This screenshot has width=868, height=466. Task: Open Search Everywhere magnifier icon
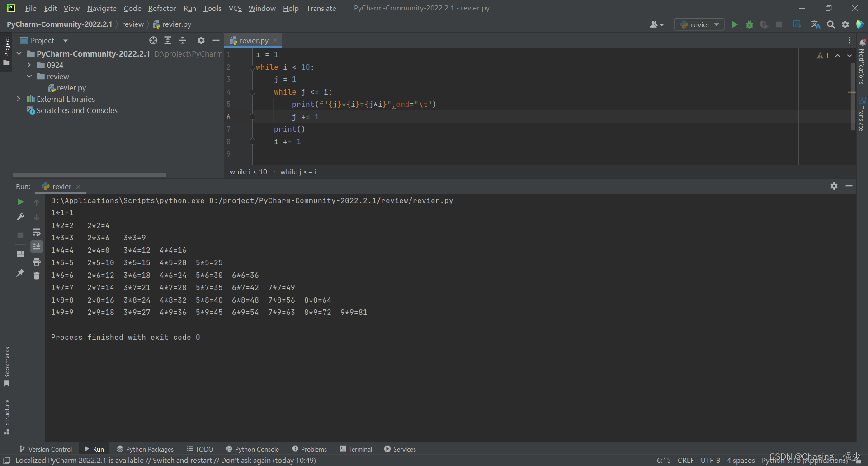(831, 24)
